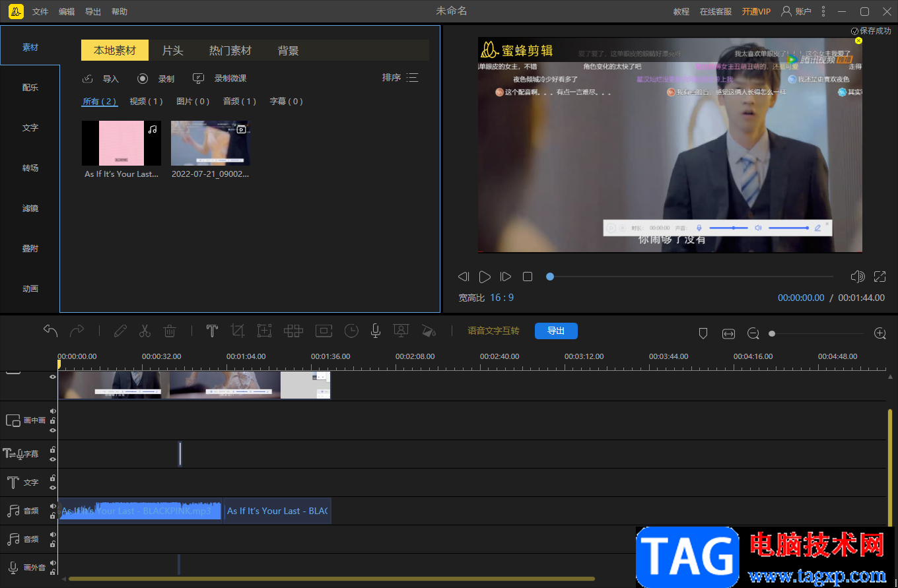Click the blue 导出 button
898x588 pixels.
click(556, 331)
